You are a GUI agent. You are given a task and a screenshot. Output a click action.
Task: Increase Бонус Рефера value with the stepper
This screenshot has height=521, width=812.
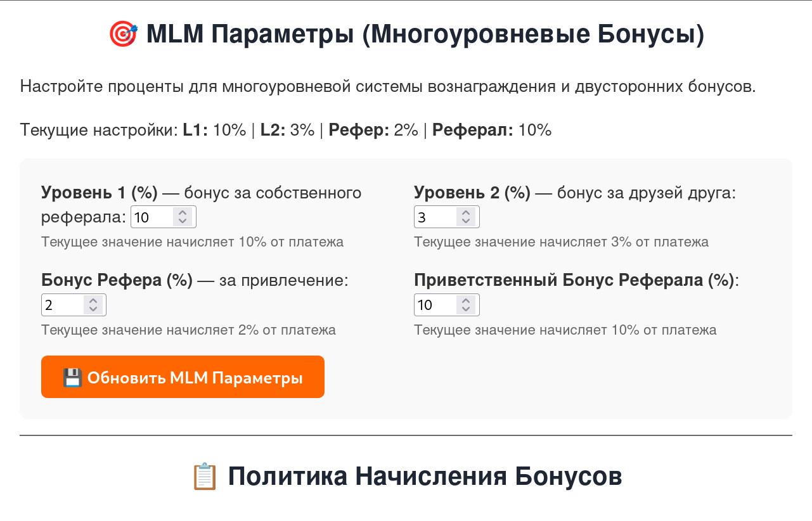pyautogui.click(x=93, y=300)
